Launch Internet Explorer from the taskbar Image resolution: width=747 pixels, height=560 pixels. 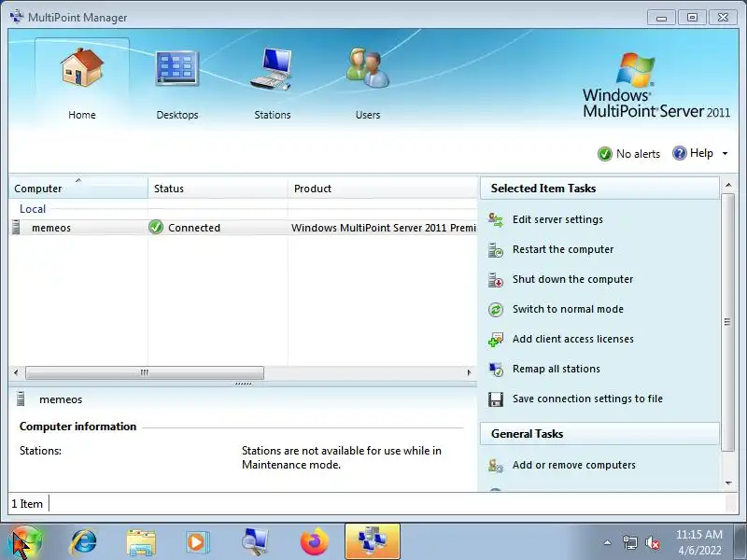pyautogui.click(x=84, y=542)
